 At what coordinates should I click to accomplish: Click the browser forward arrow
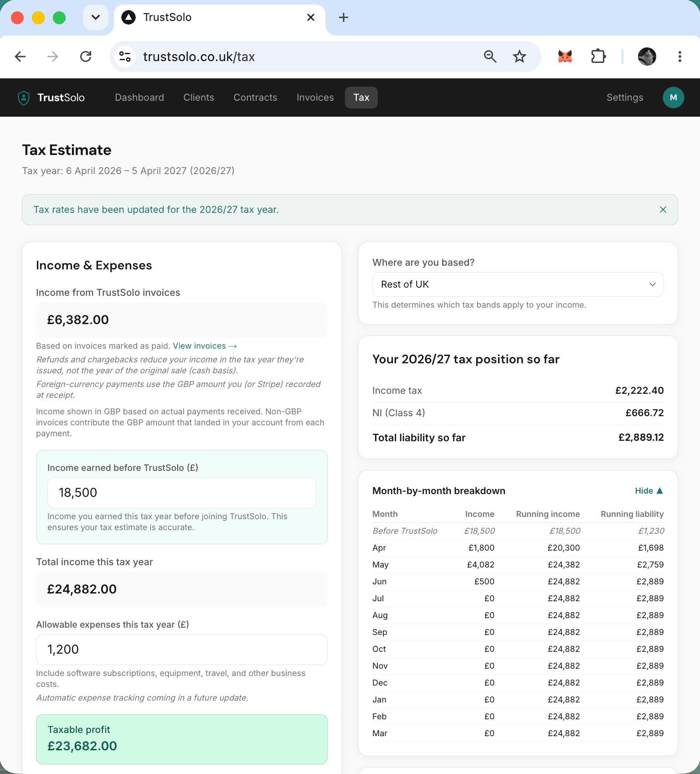pyautogui.click(x=53, y=57)
